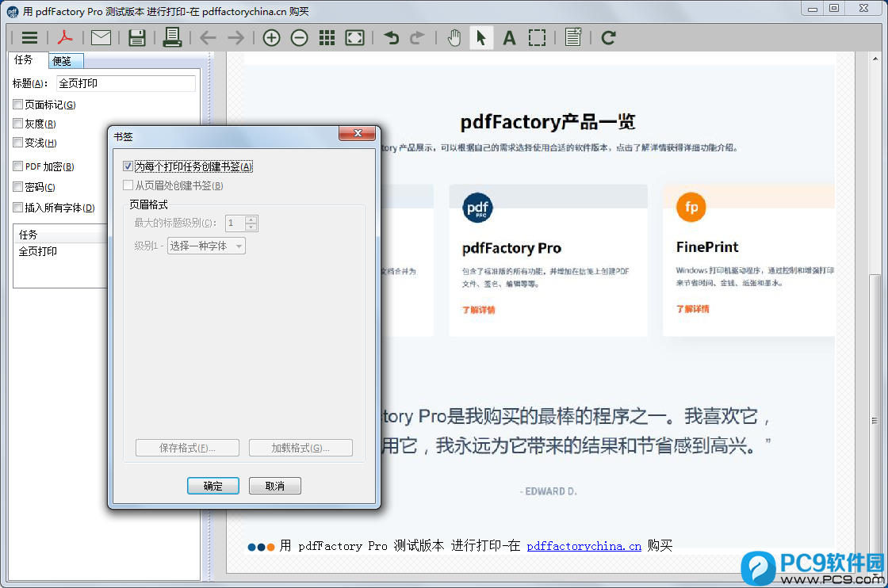Screen dimensions: 888x588
Task: Click the zoom out minus icon
Action: 299,38
